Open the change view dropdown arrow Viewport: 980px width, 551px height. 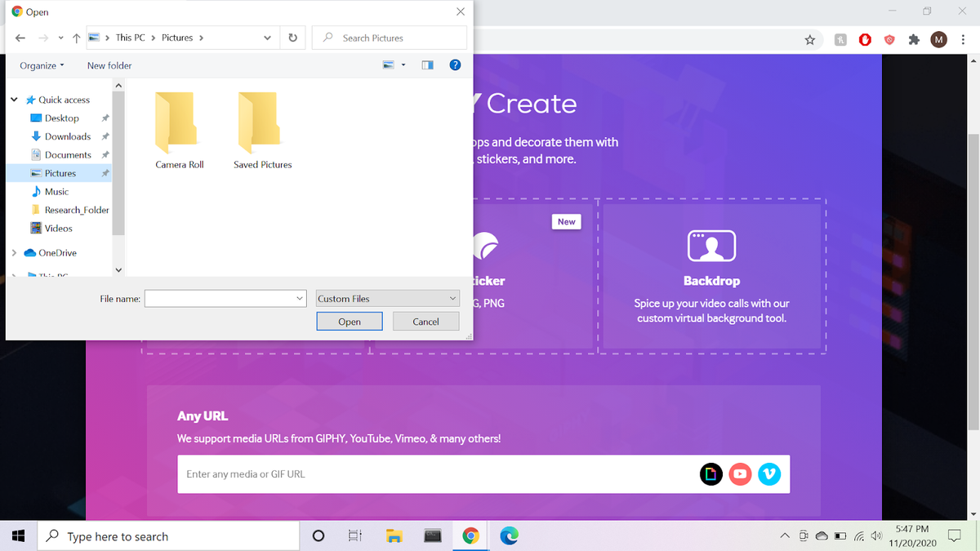(402, 64)
